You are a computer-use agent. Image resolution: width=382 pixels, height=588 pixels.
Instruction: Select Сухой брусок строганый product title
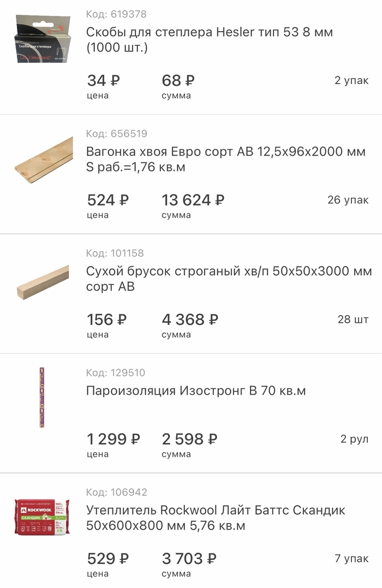tap(229, 279)
